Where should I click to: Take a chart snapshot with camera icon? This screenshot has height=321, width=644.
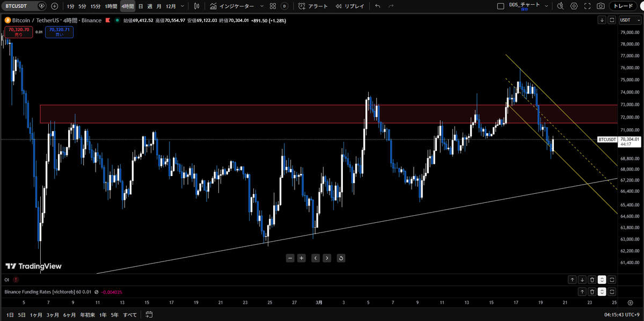601,6
